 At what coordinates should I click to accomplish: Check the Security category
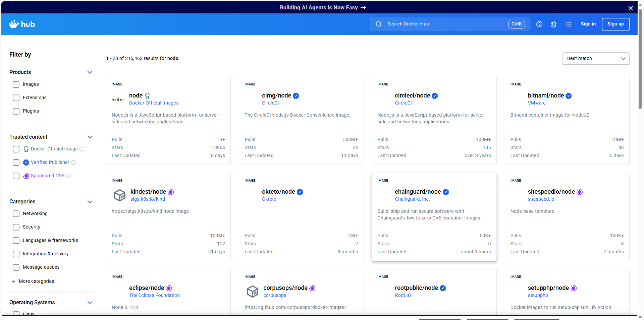click(x=16, y=227)
